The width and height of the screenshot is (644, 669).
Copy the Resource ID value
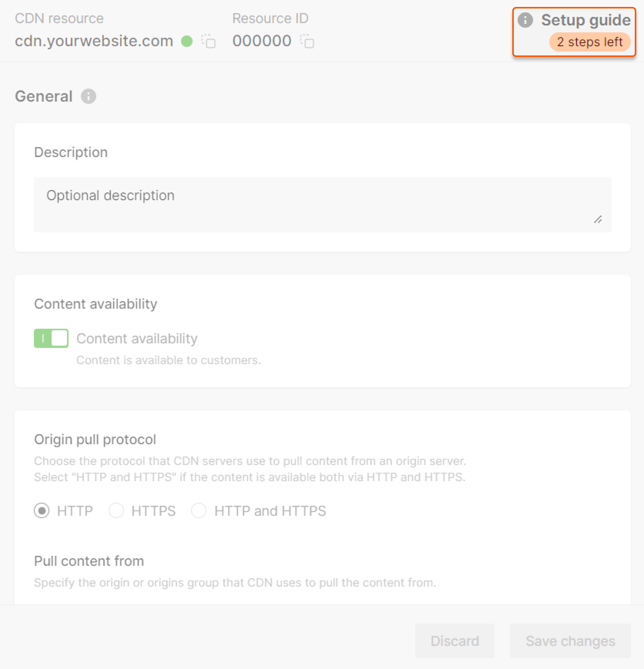[307, 42]
